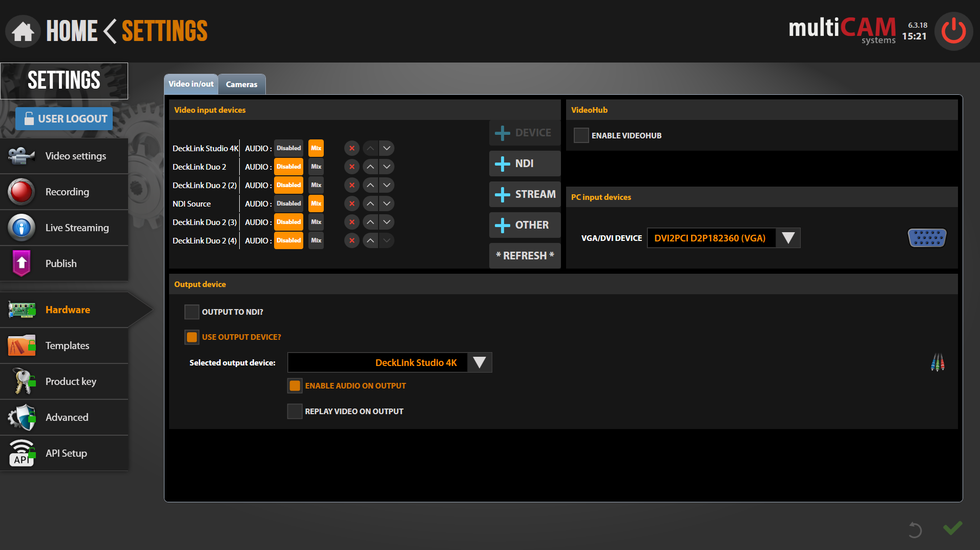Image resolution: width=980 pixels, height=550 pixels.
Task: Click the User Logout button
Action: tap(64, 118)
